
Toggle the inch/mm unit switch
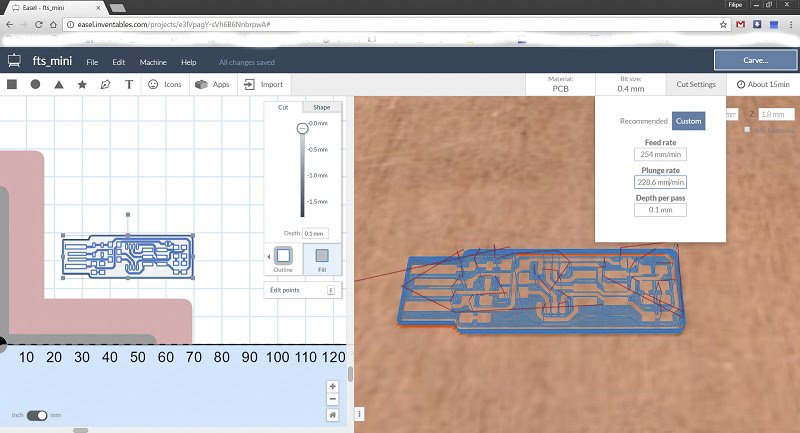pyautogui.click(x=37, y=415)
